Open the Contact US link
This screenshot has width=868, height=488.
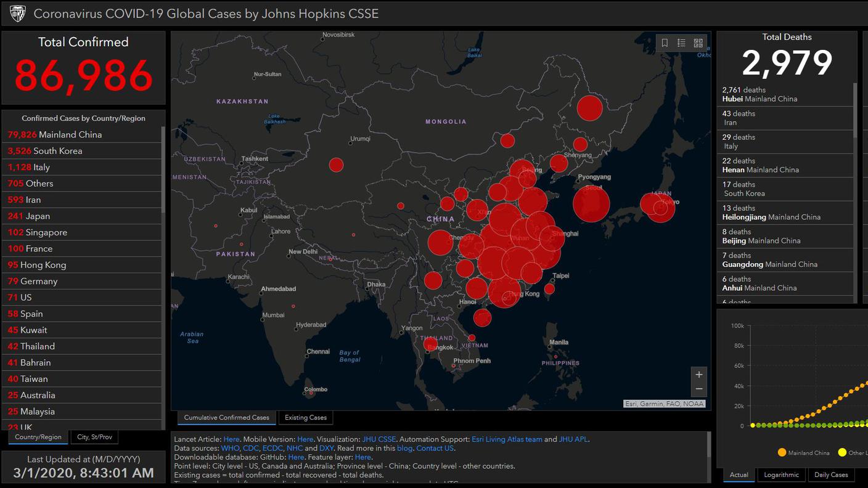click(435, 448)
